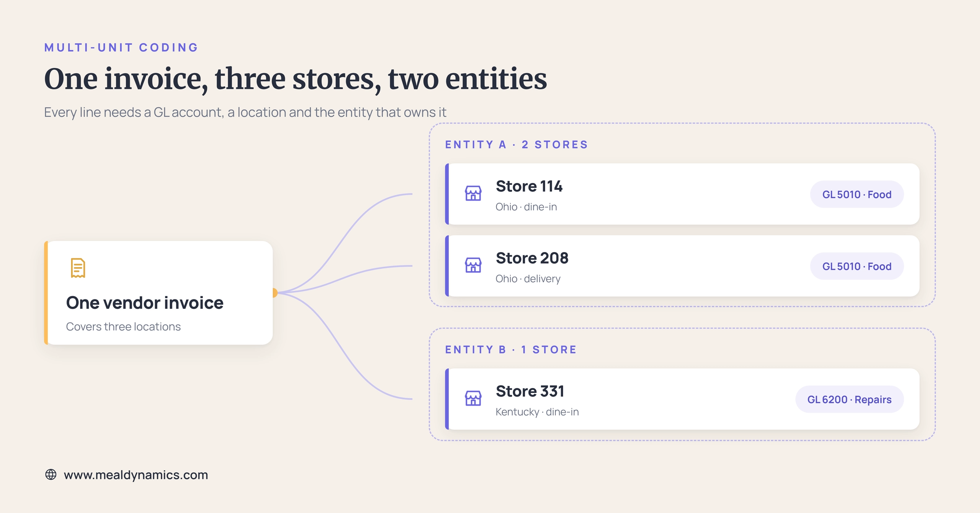Click the Entity A · 2 Stores label
980x513 pixels.
point(516,145)
